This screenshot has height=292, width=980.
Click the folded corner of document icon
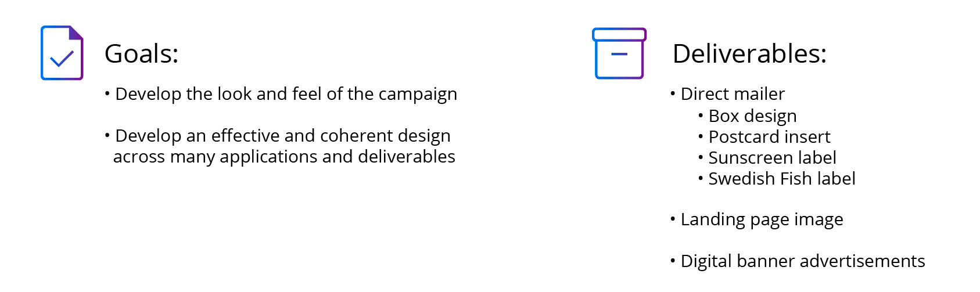coord(76,33)
